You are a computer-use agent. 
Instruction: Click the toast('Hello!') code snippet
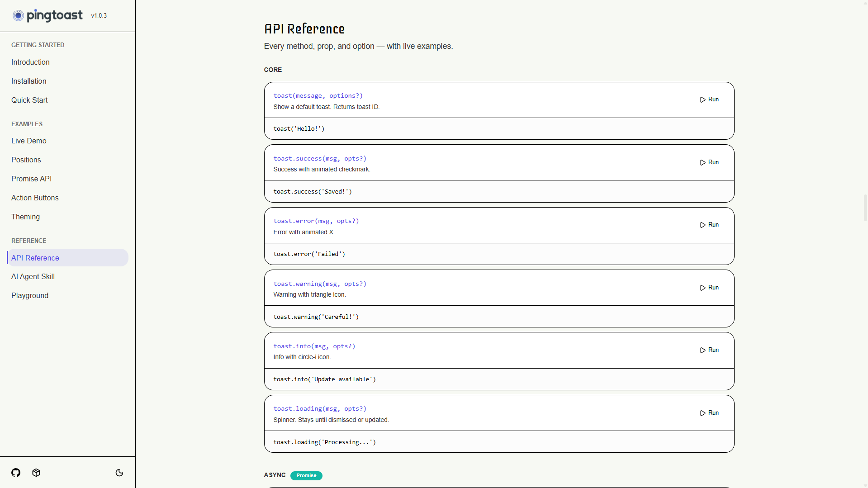pos(299,129)
